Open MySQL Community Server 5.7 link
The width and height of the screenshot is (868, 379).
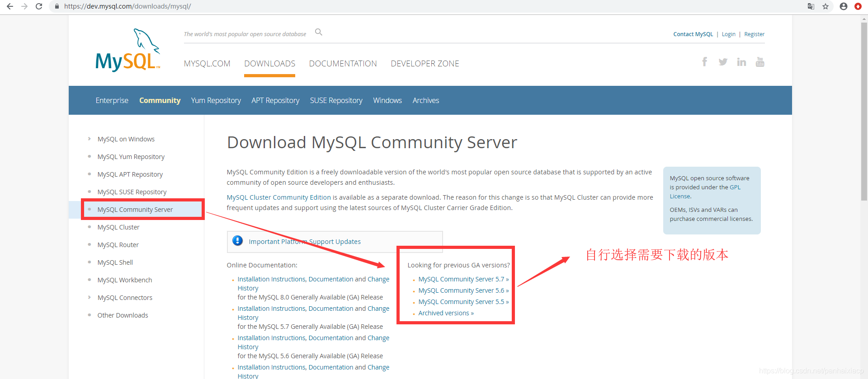463,279
